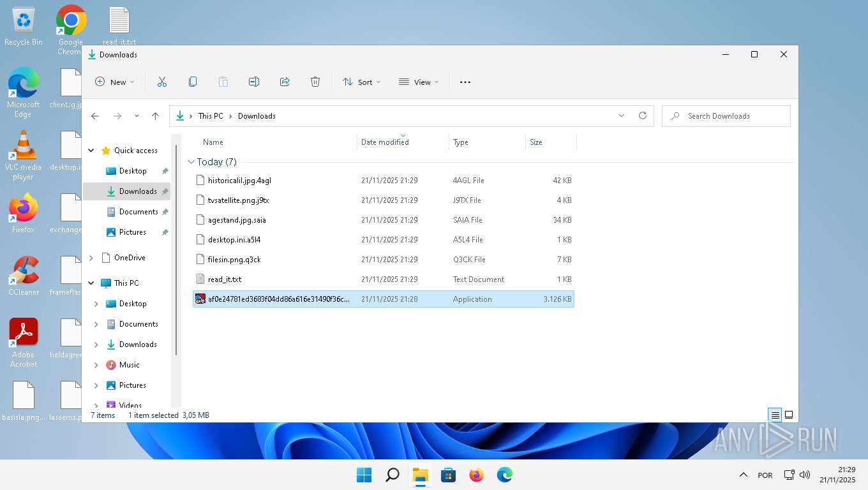Open Microsoft Edge from the taskbar
This screenshot has height=490, width=868.
tap(505, 475)
